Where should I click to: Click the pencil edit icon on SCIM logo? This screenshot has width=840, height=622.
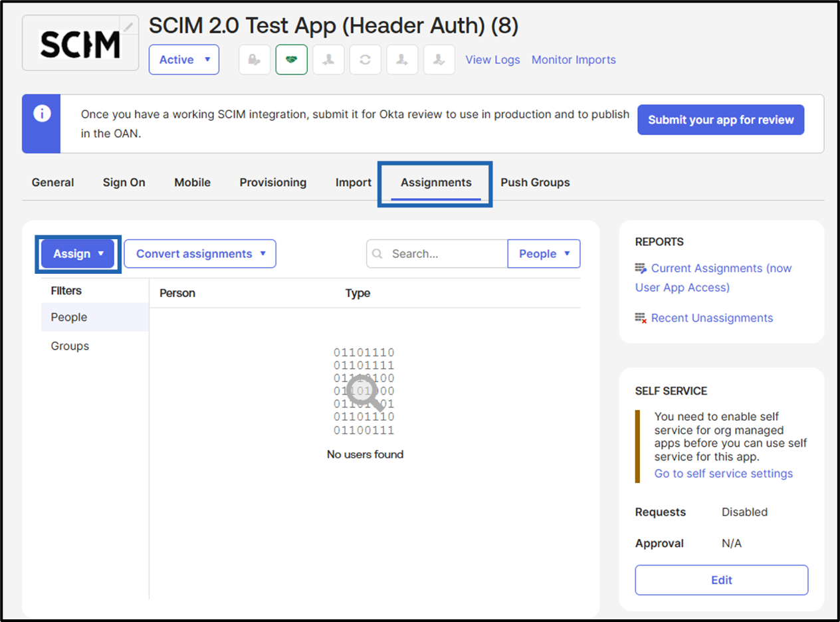(x=128, y=27)
